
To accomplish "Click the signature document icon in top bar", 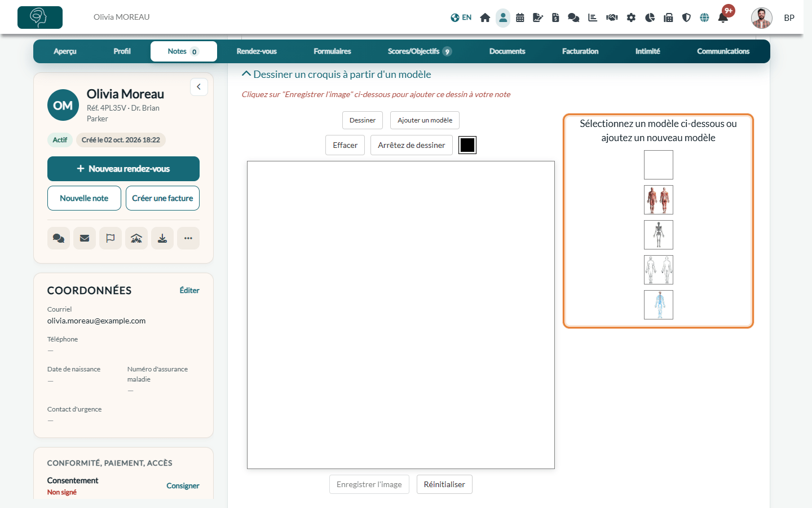I will 538,17.
